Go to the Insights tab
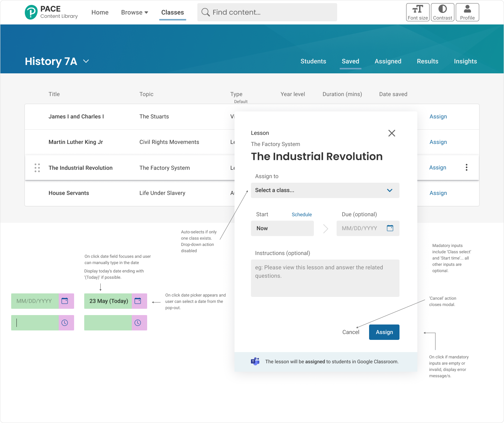The image size is (504, 423). pyautogui.click(x=465, y=61)
